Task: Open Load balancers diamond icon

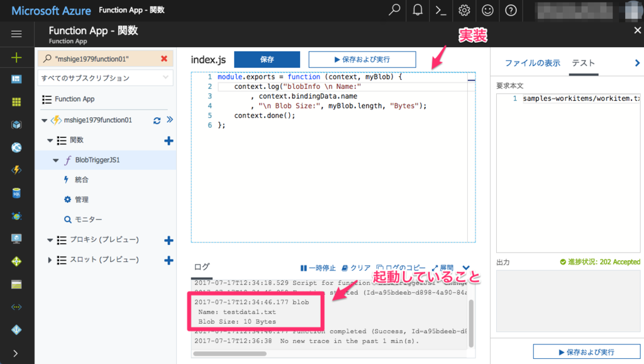Action: tap(16, 261)
